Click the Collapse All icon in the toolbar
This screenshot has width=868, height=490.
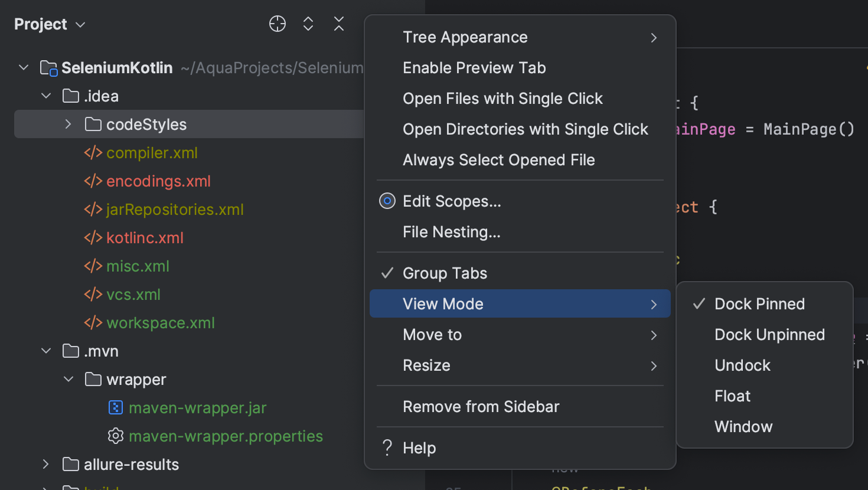(x=338, y=24)
